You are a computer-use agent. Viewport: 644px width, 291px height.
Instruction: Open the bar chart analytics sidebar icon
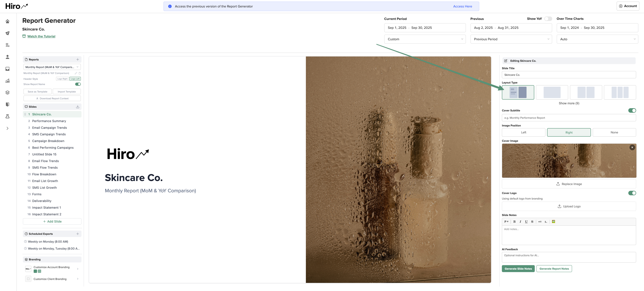7,81
